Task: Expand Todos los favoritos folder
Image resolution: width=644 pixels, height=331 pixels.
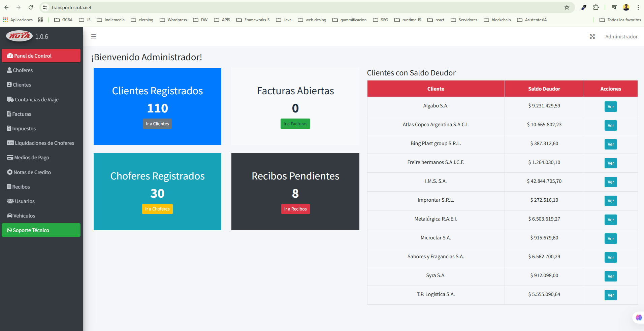Action: (x=620, y=20)
